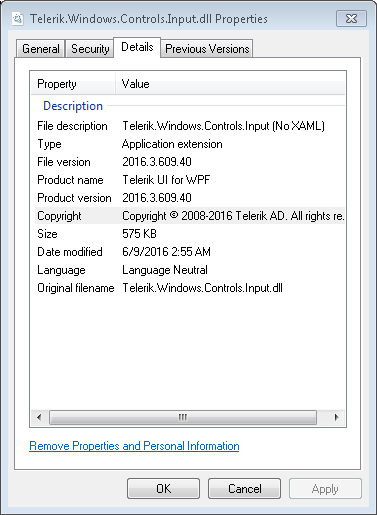The image size is (377, 515).
Task: Open Remove Properties and Personal Information link
Action: click(134, 446)
